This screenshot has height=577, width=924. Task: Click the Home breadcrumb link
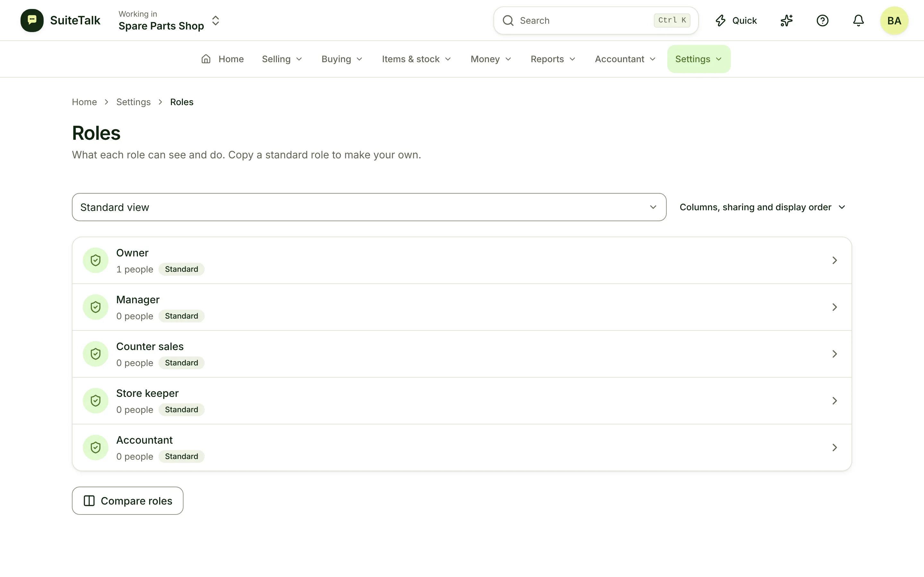pyautogui.click(x=84, y=102)
